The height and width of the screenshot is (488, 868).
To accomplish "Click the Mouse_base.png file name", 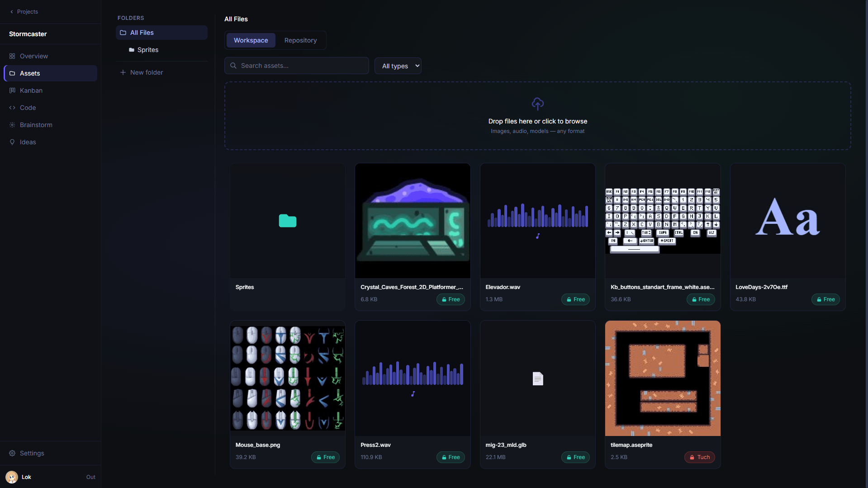I will [x=257, y=445].
